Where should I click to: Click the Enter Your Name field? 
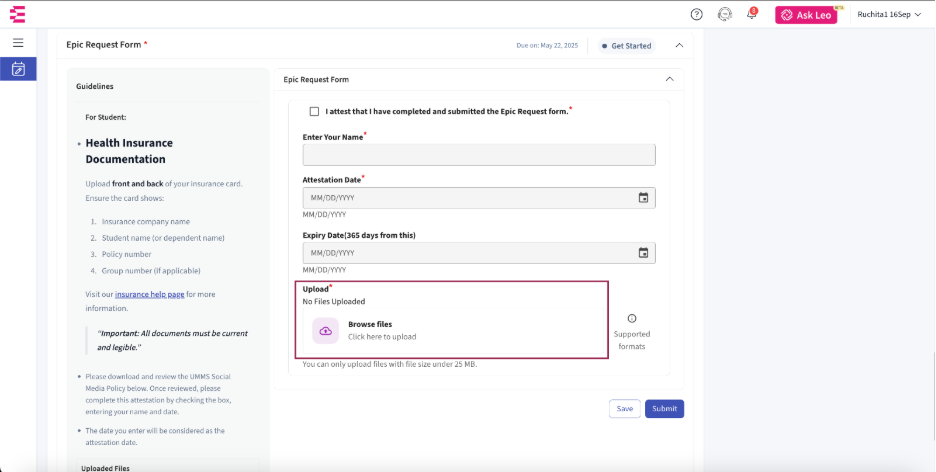[479, 155]
